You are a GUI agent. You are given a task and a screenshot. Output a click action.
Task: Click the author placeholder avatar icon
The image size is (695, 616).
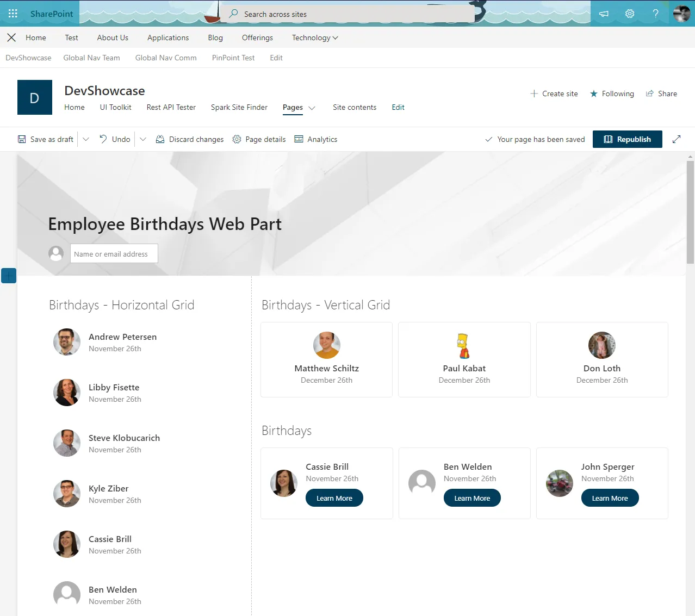click(56, 253)
